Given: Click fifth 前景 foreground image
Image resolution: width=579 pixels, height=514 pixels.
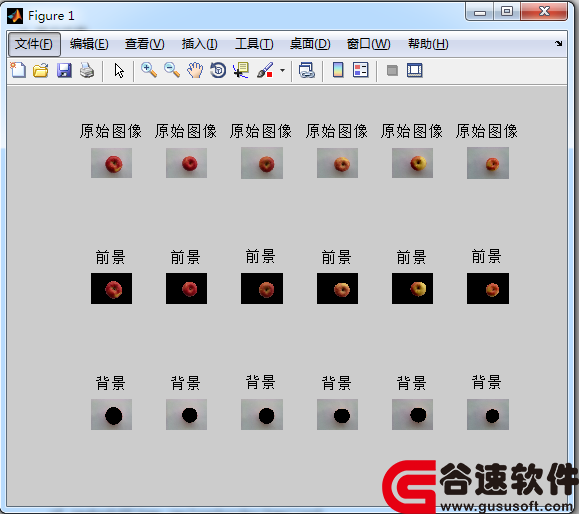Looking at the screenshot, I should pos(412,288).
